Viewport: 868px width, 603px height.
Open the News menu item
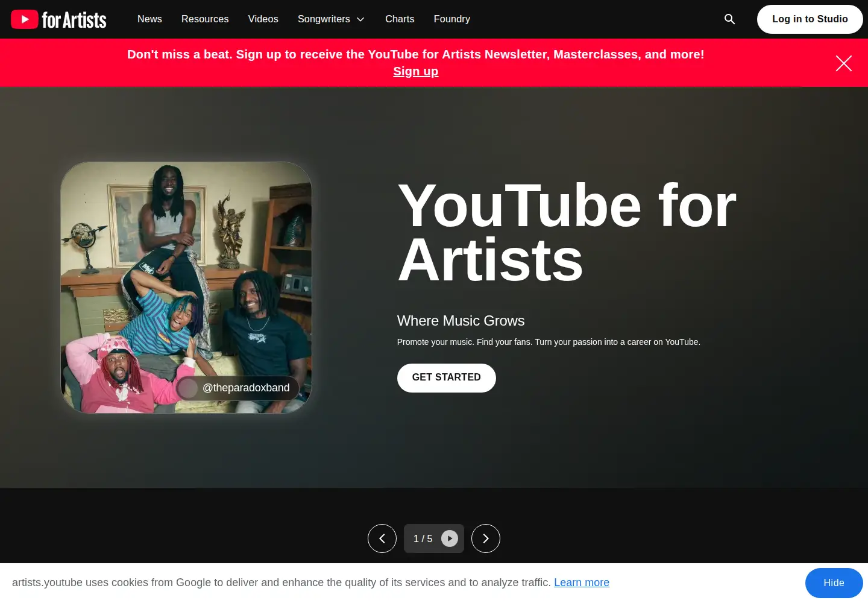pos(149,19)
